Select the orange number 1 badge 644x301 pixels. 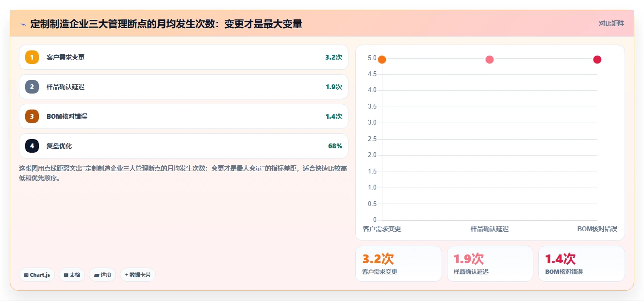[32, 57]
